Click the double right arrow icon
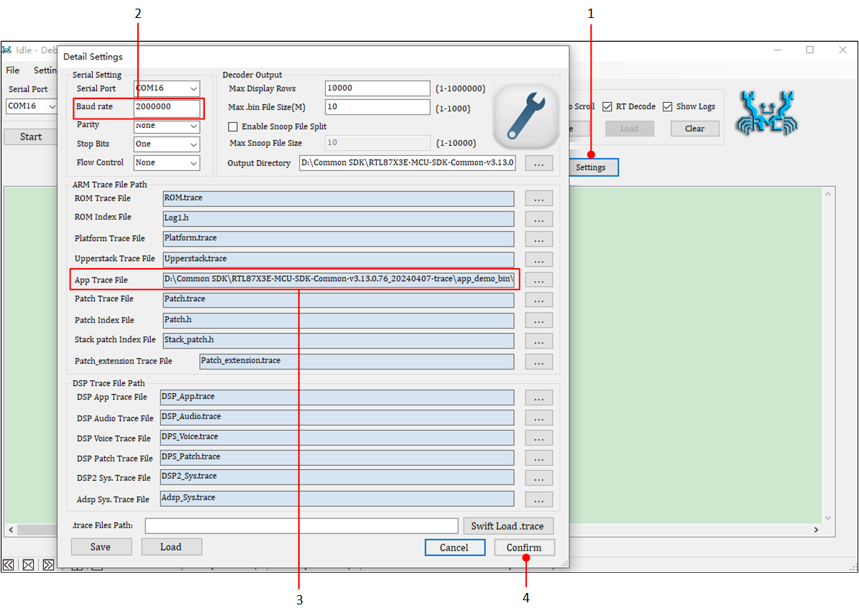This screenshot has height=616, width=859. [48, 565]
